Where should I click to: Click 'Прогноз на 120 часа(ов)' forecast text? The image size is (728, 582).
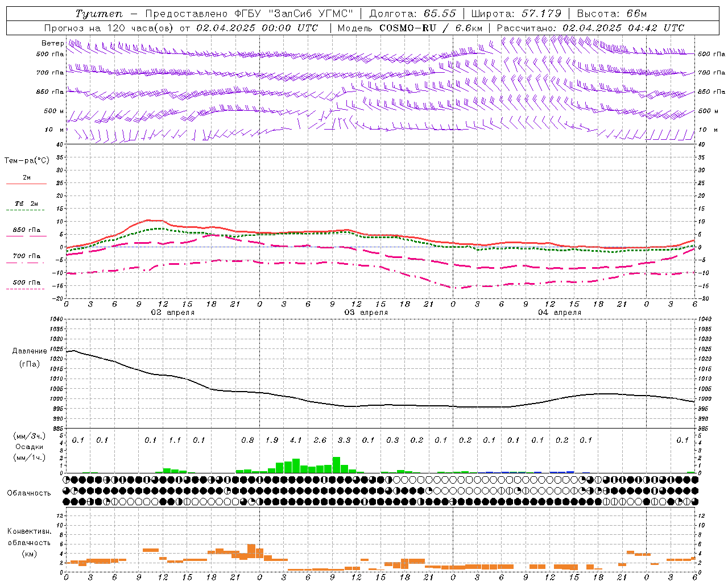(109, 28)
